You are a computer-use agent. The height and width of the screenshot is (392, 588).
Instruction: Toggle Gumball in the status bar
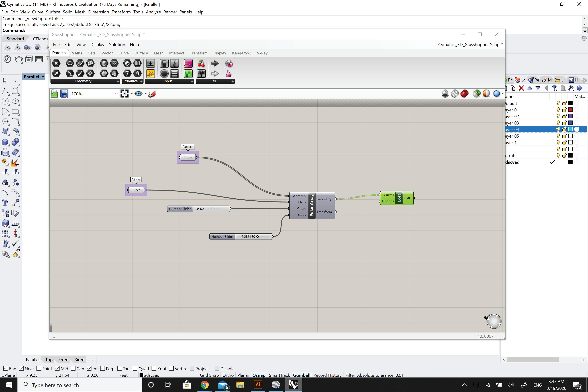pos(301,375)
